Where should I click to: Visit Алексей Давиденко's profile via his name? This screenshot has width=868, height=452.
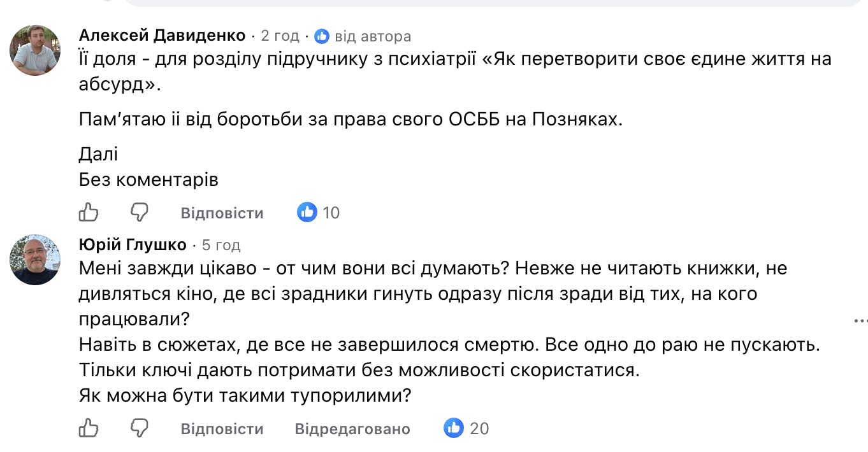tap(162, 36)
